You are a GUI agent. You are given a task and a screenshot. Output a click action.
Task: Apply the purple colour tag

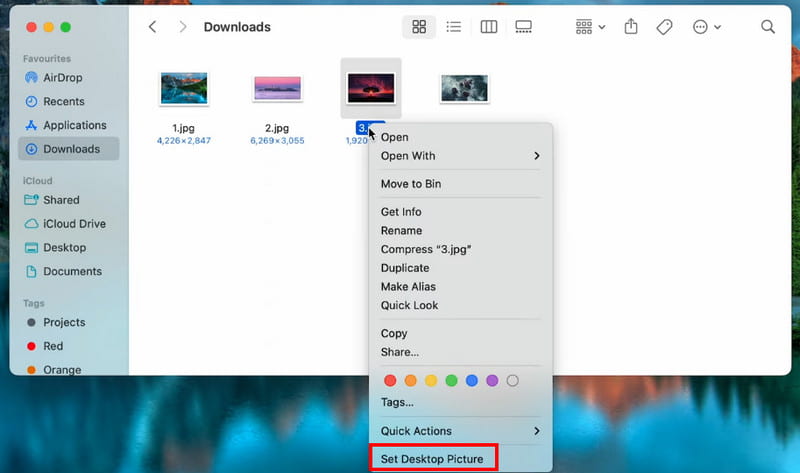click(492, 380)
